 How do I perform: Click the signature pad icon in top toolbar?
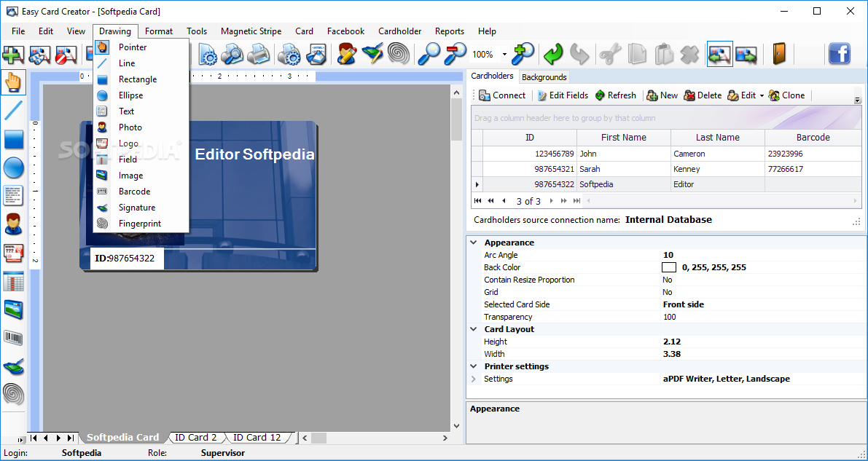[372, 54]
